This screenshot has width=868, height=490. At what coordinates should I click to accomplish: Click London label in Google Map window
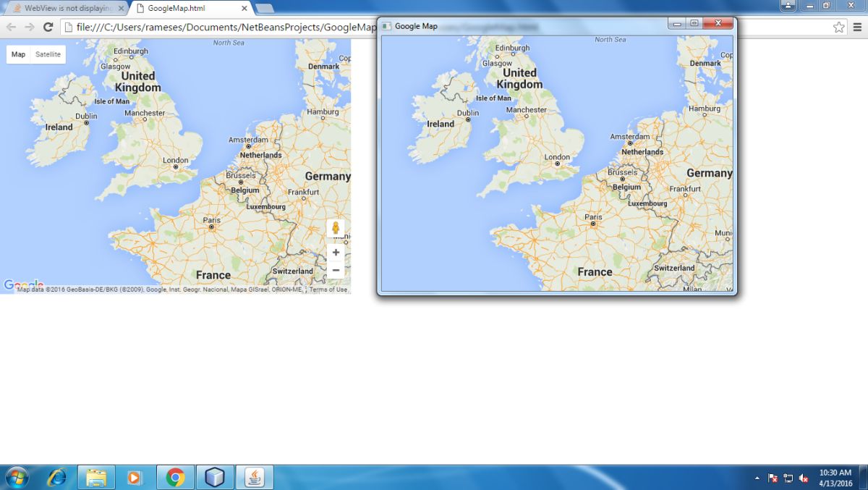[x=557, y=157]
